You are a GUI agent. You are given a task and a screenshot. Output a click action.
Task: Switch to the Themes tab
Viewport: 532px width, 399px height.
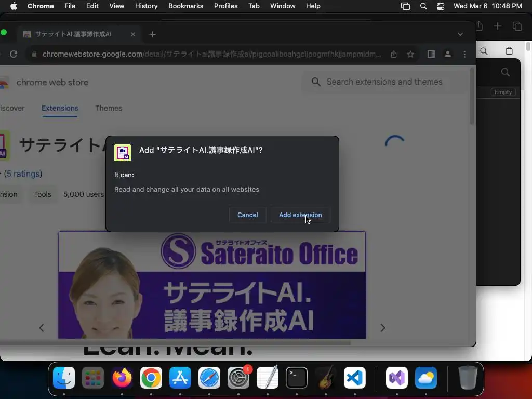108,108
